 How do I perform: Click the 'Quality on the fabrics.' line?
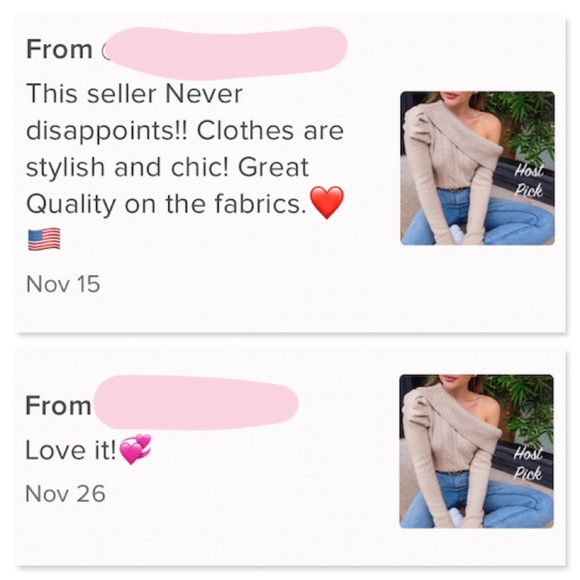pyautogui.click(x=167, y=204)
